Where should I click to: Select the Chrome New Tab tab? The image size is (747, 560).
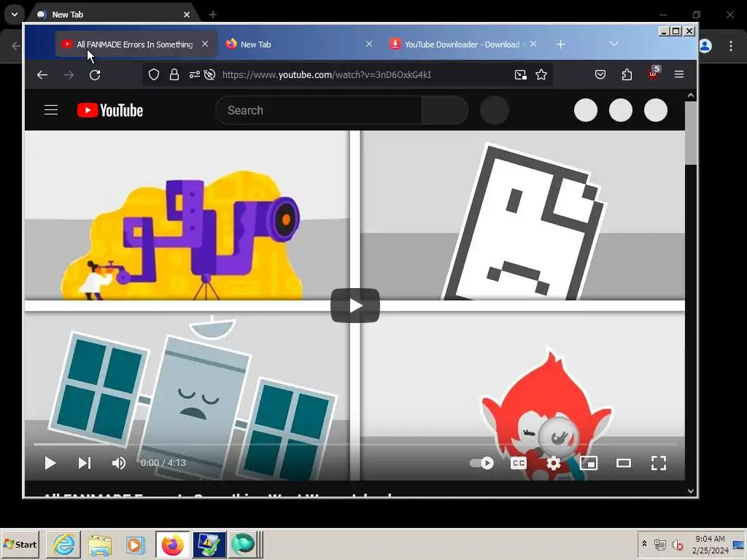point(112,15)
